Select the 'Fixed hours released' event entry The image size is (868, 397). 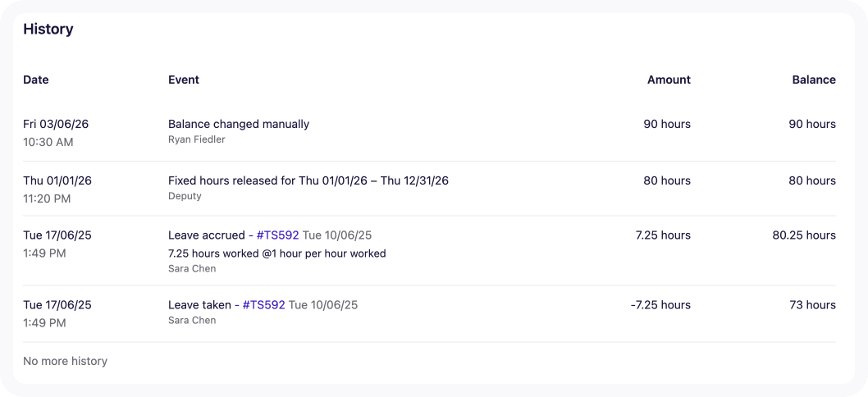tap(308, 181)
